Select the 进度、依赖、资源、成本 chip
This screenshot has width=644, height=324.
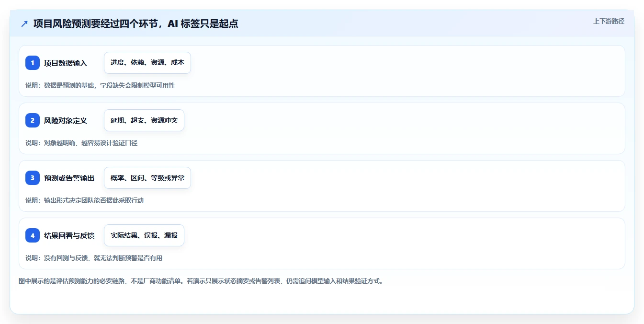point(147,63)
